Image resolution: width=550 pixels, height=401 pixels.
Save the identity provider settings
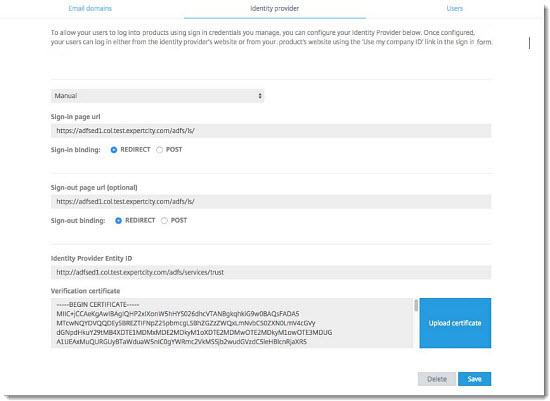(475, 379)
